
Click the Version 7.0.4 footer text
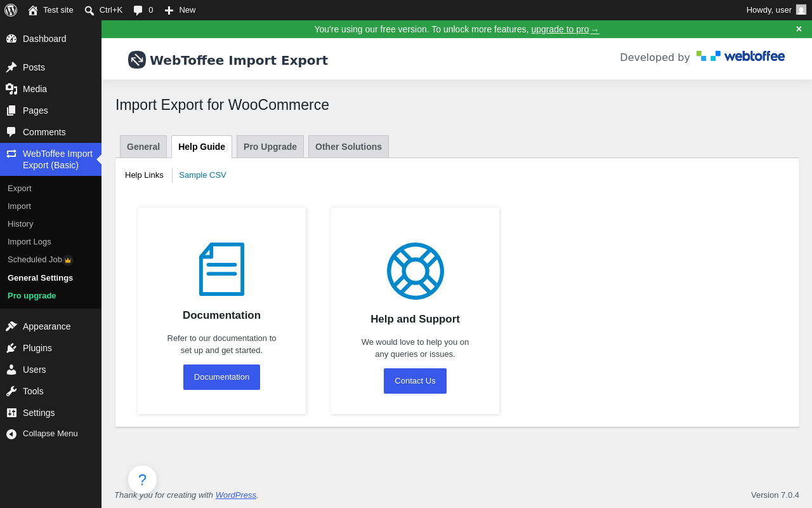pyautogui.click(x=775, y=495)
